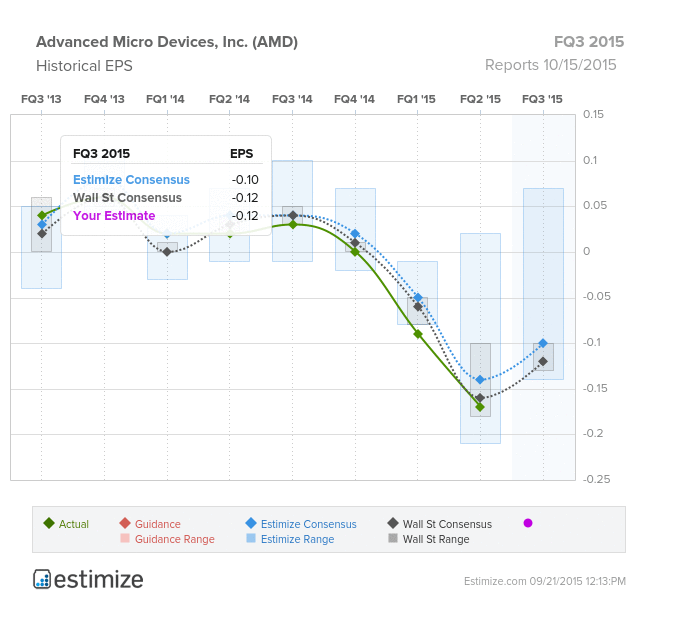Toggle the Estimize Consensus legend label
This screenshot has height=620, width=675.
point(309,524)
